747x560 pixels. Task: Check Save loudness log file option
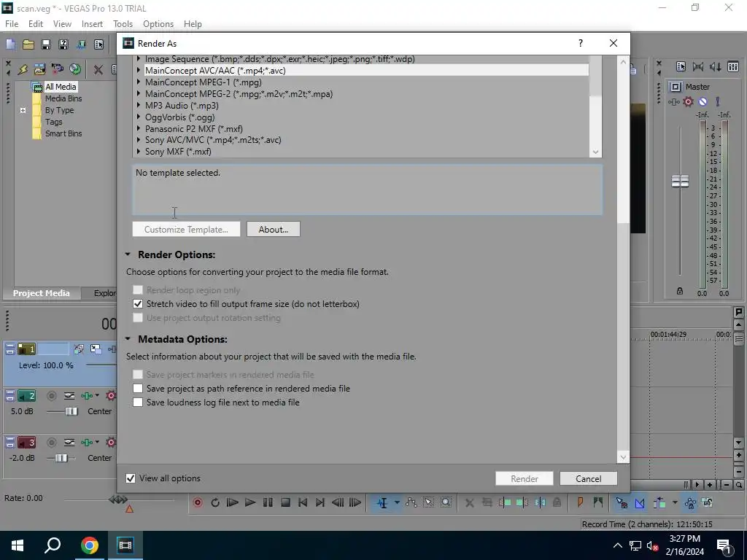(138, 402)
